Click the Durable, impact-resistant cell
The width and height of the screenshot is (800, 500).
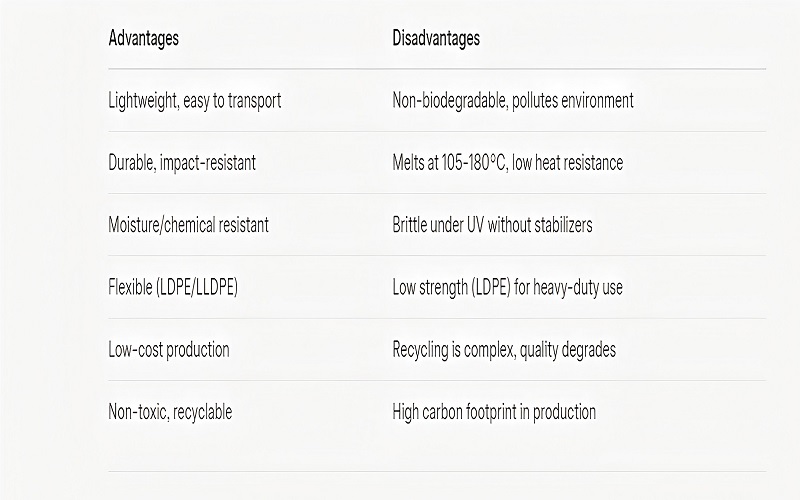point(182,163)
